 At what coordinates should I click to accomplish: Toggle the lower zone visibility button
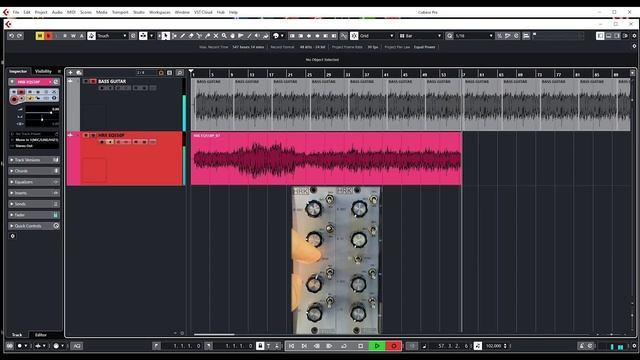[x=609, y=36]
